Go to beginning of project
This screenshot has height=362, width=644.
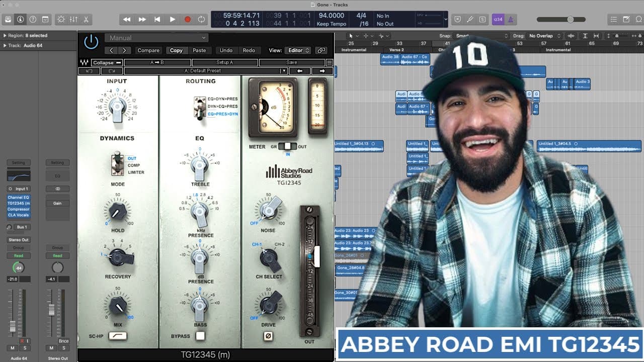coord(157,20)
